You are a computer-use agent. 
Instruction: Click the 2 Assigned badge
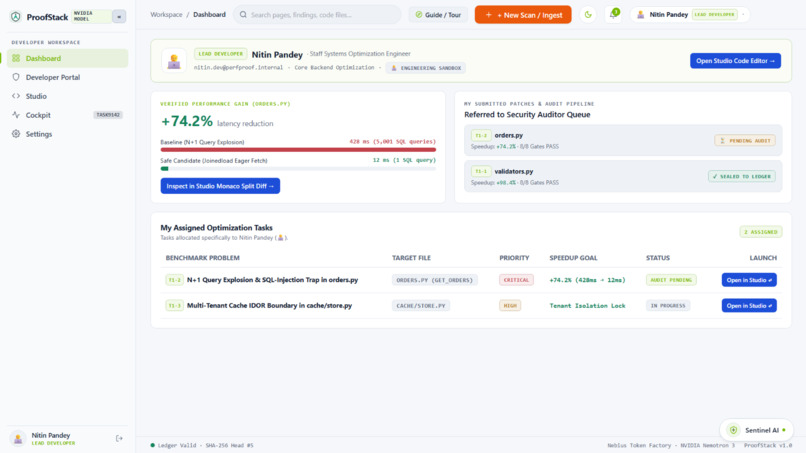(x=761, y=232)
